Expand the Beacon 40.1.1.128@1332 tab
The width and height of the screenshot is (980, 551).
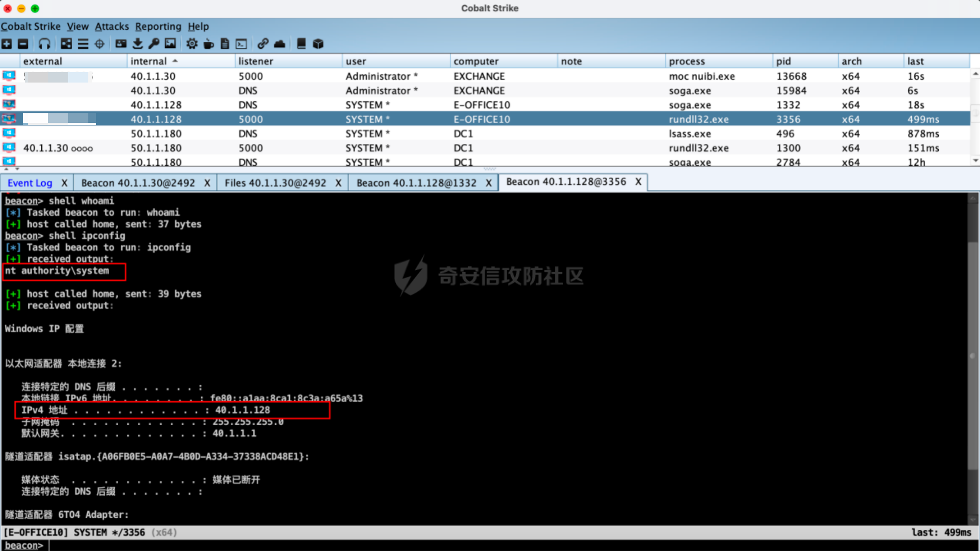(414, 181)
